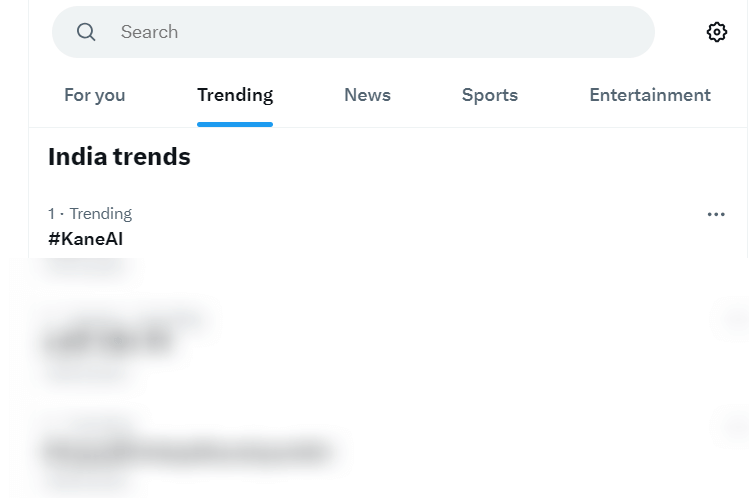Click the India trends heading

119,157
